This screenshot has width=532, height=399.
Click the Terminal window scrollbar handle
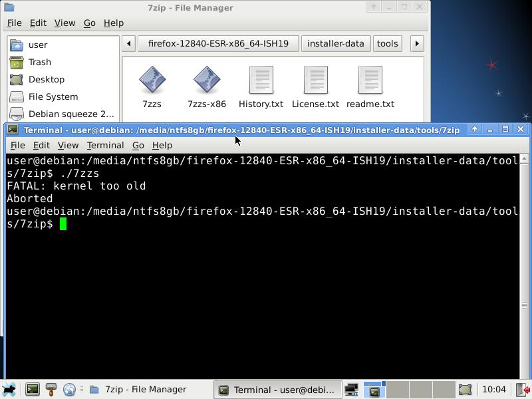pos(524,305)
